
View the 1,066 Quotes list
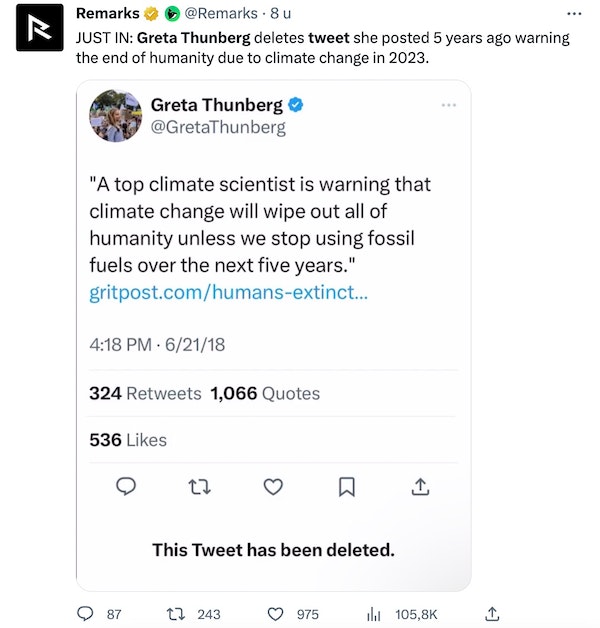coord(265,393)
